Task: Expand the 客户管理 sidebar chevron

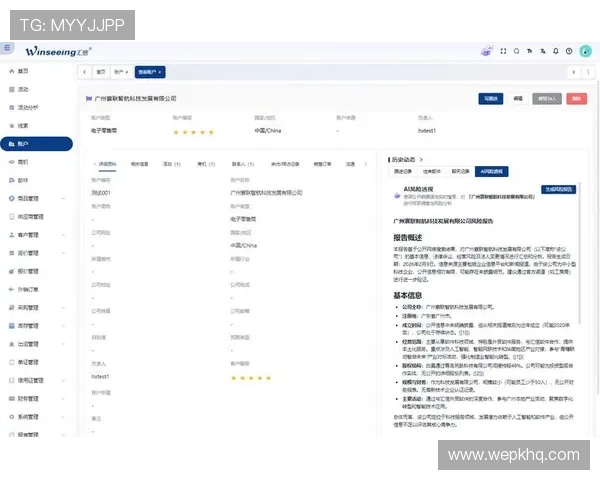Action: tap(63, 235)
